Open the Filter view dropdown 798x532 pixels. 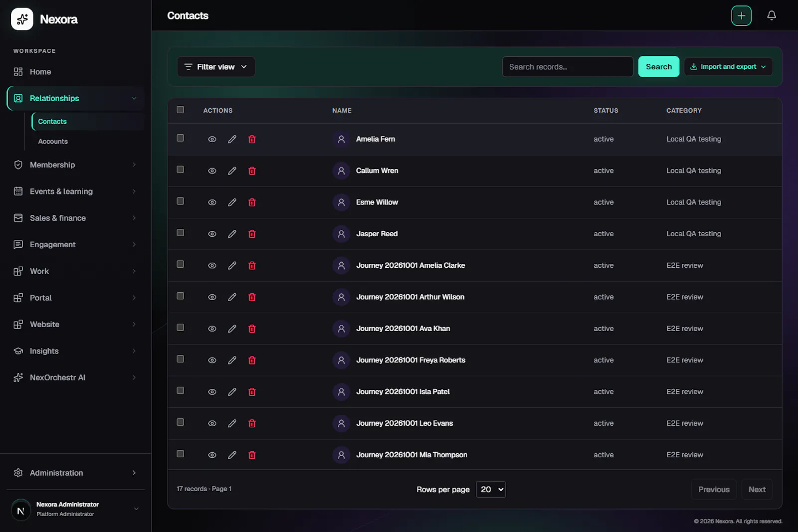coord(216,67)
